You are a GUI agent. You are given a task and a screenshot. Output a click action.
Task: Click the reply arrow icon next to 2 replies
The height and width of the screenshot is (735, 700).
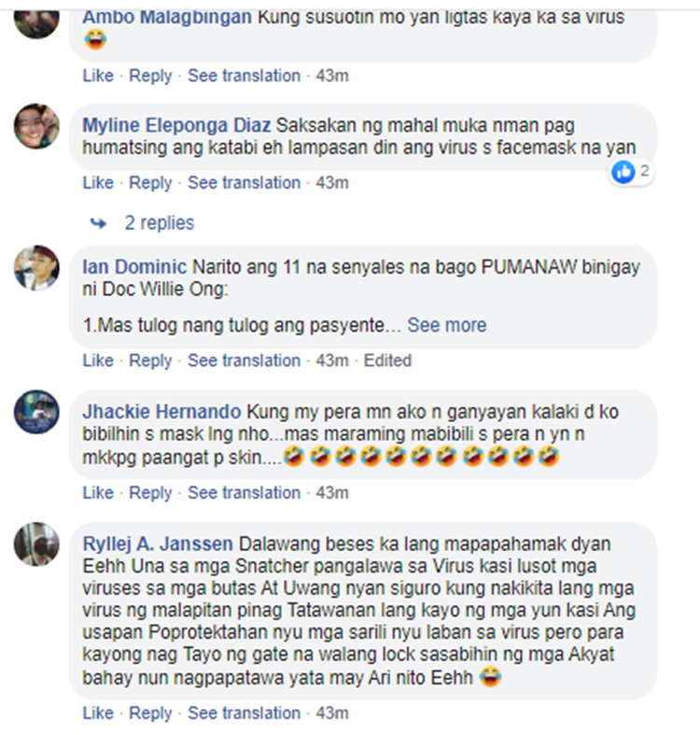pyautogui.click(x=98, y=223)
